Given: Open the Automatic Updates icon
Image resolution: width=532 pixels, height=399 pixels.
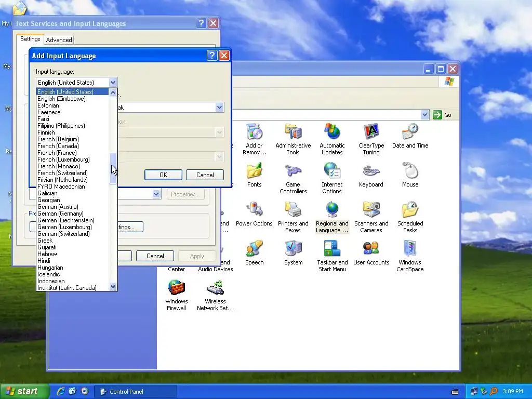Looking at the screenshot, I should pos(332,139).
